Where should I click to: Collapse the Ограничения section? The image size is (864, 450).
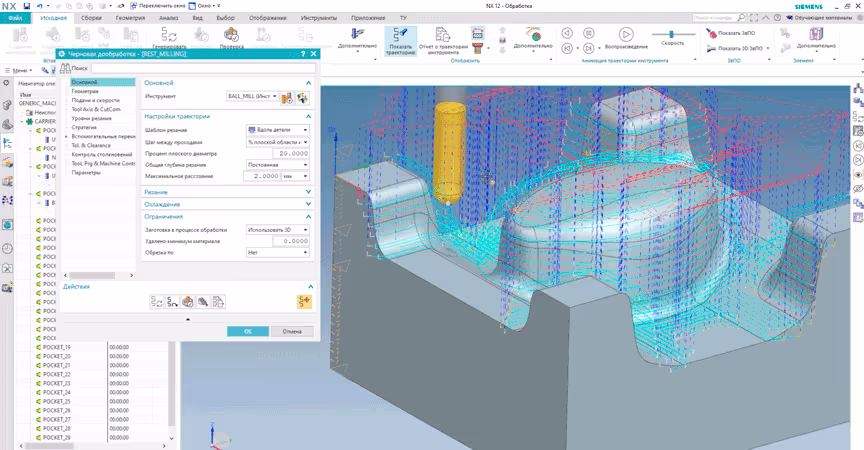click(x=308, y=216)
